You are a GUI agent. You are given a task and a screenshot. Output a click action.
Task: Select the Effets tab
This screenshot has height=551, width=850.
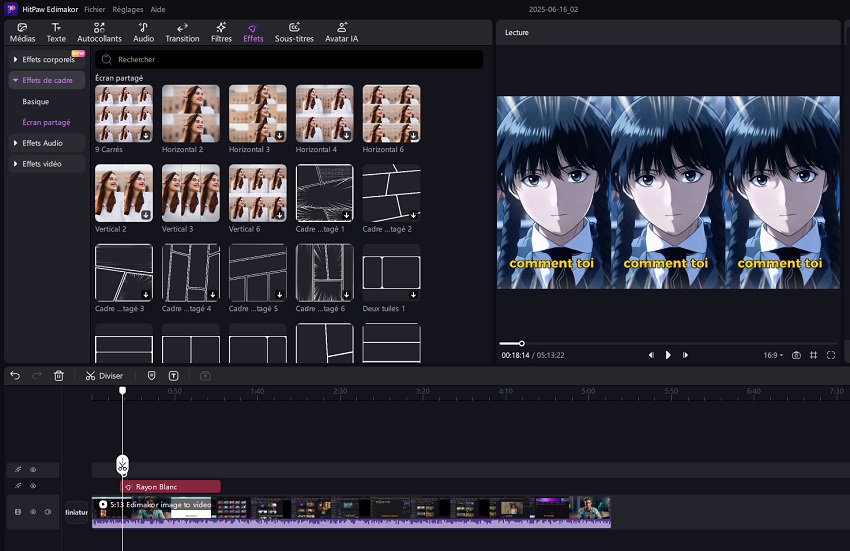click(x=253, y=33)
